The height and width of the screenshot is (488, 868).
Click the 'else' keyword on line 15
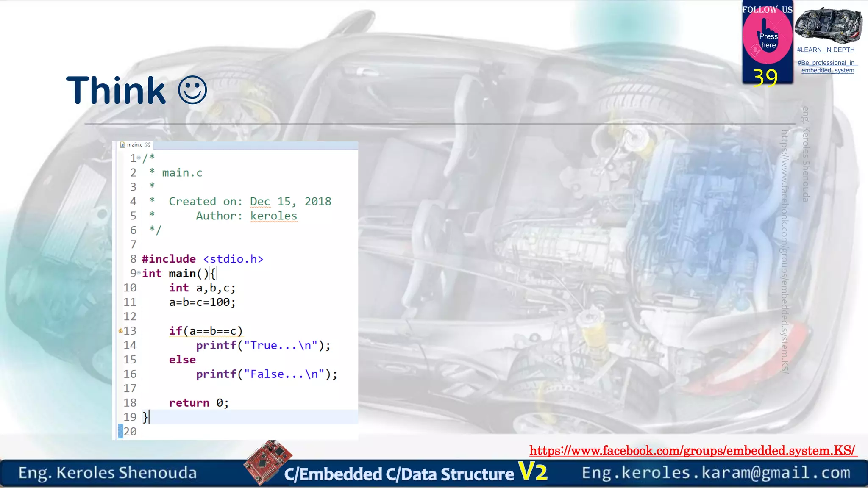pos(182,360)
